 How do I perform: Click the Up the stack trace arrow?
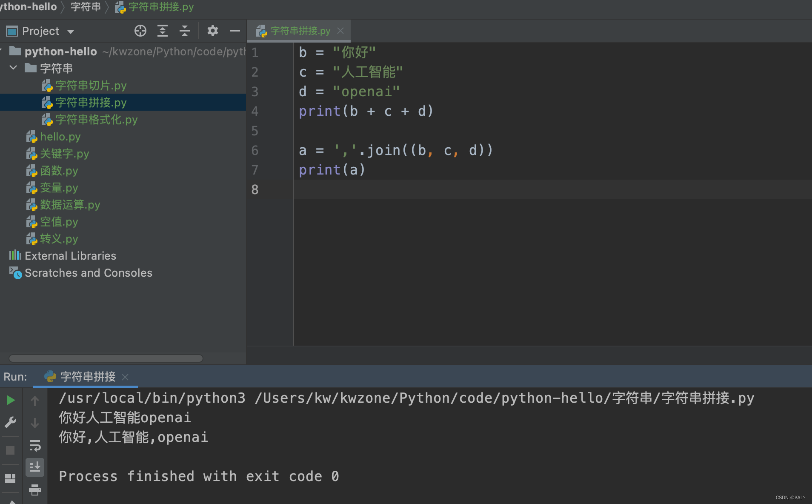35,401
